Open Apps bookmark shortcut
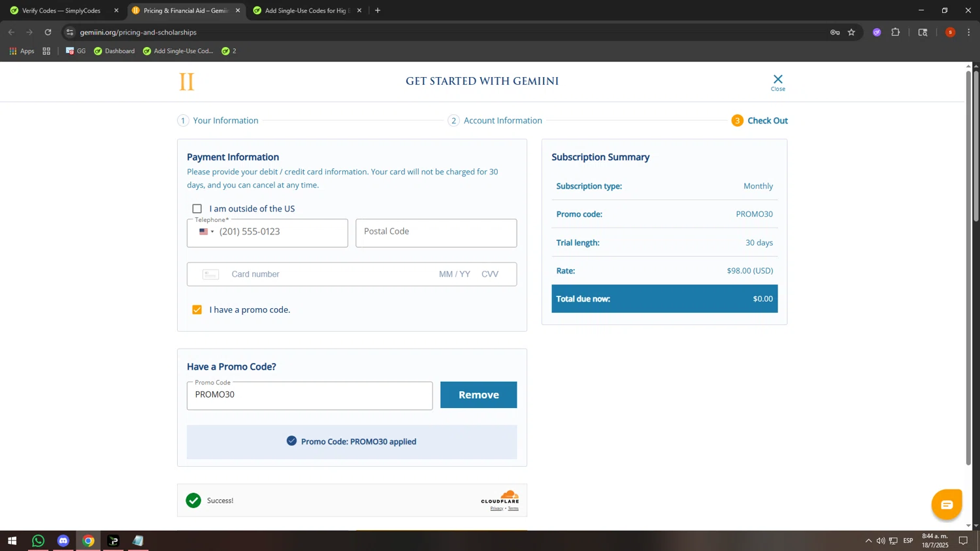Viewport: 980px width, 551px height. 22,51
